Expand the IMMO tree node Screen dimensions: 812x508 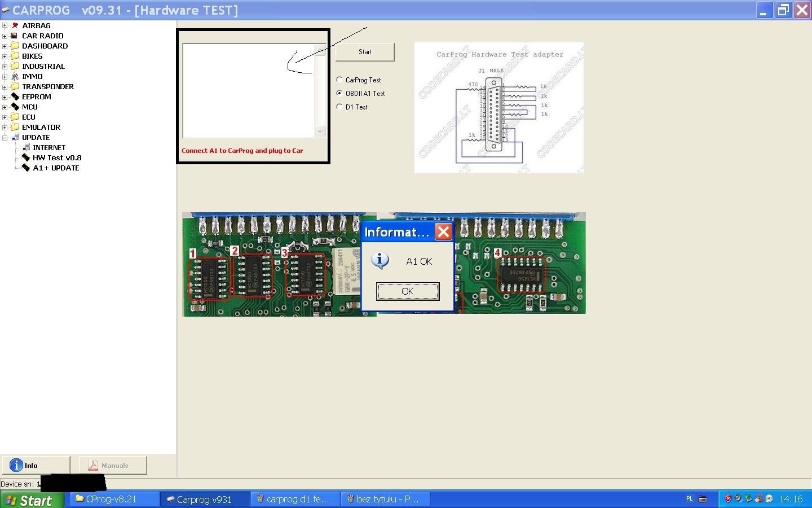[5, 76]
